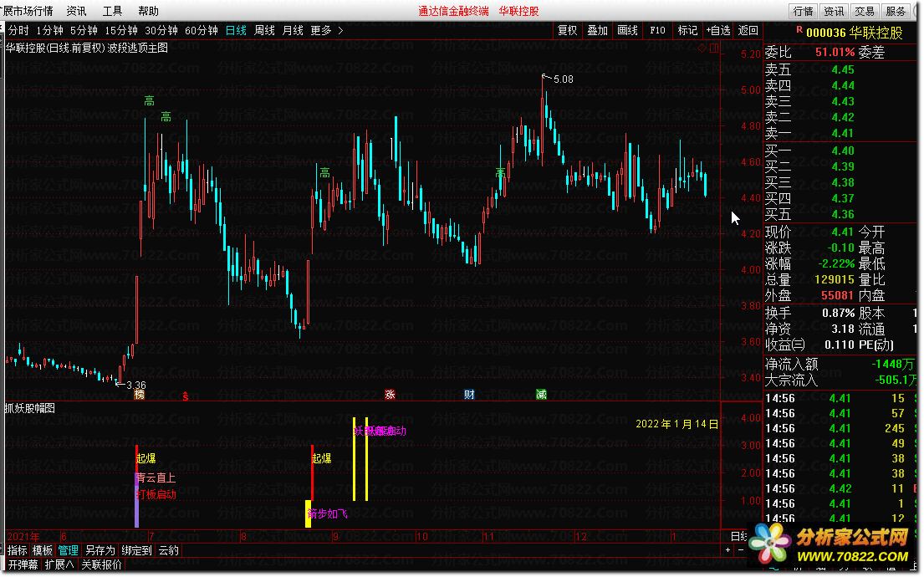Click the 服务 service button
Screen dimensions: 924x577
tap(895, 11)
